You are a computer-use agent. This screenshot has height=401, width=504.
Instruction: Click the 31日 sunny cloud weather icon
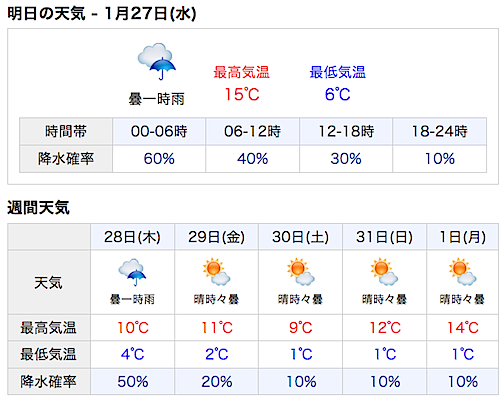click(384, 271)
